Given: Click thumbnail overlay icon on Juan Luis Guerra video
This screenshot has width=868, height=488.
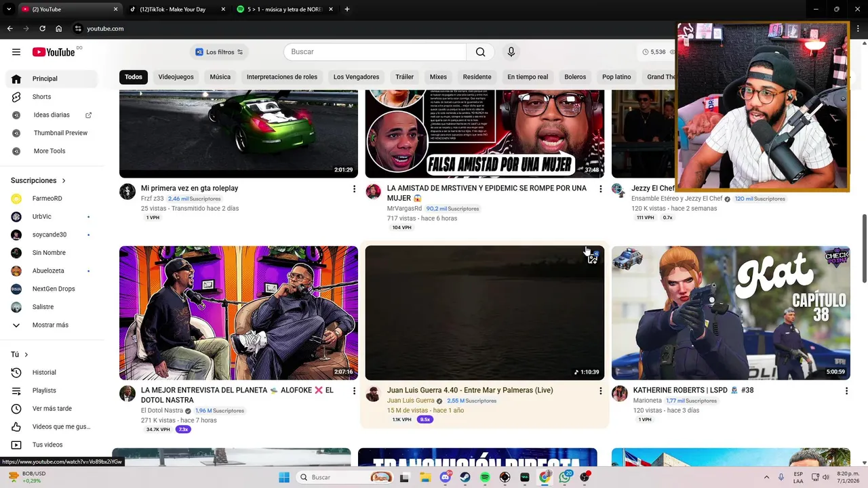Looking at the screenshot, I should 593,258.
